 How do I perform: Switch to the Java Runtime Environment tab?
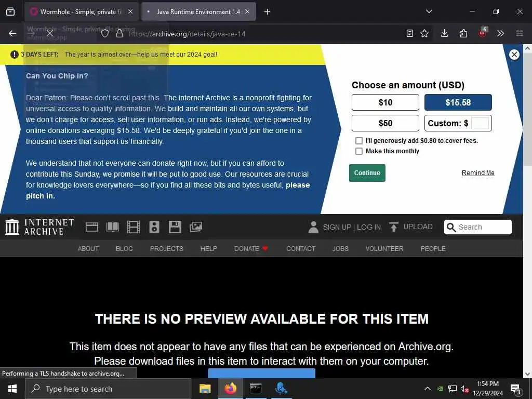tap(198, 12)
